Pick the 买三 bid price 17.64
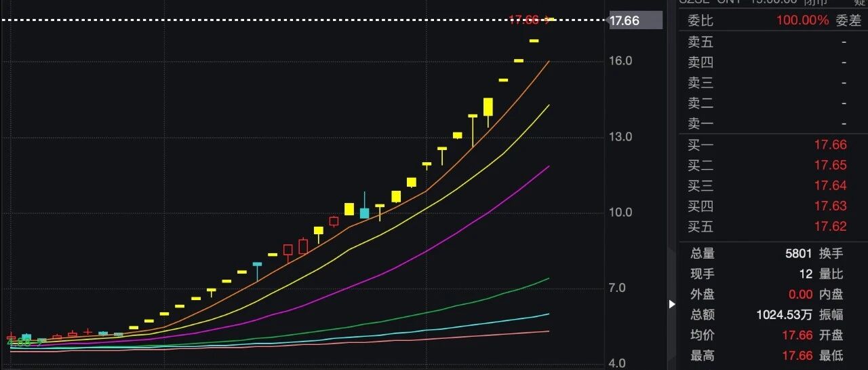868x370 pixels. pos(830,185)
